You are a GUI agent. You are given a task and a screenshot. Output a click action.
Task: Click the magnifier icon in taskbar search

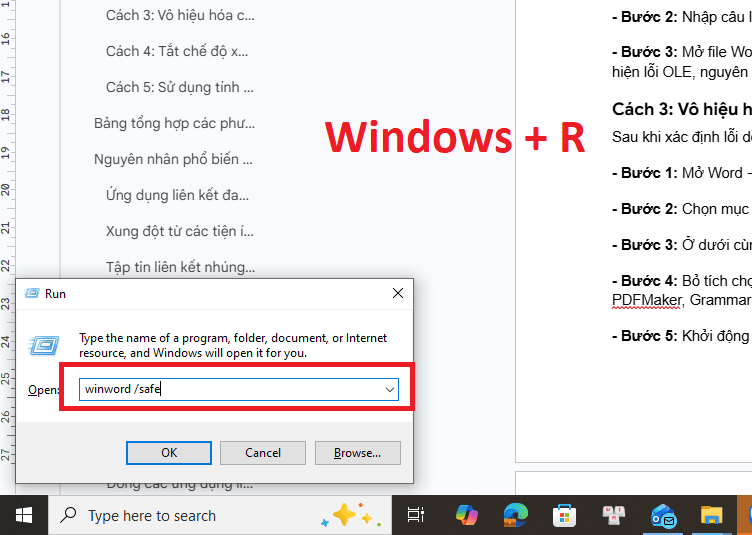pos(68,515)
